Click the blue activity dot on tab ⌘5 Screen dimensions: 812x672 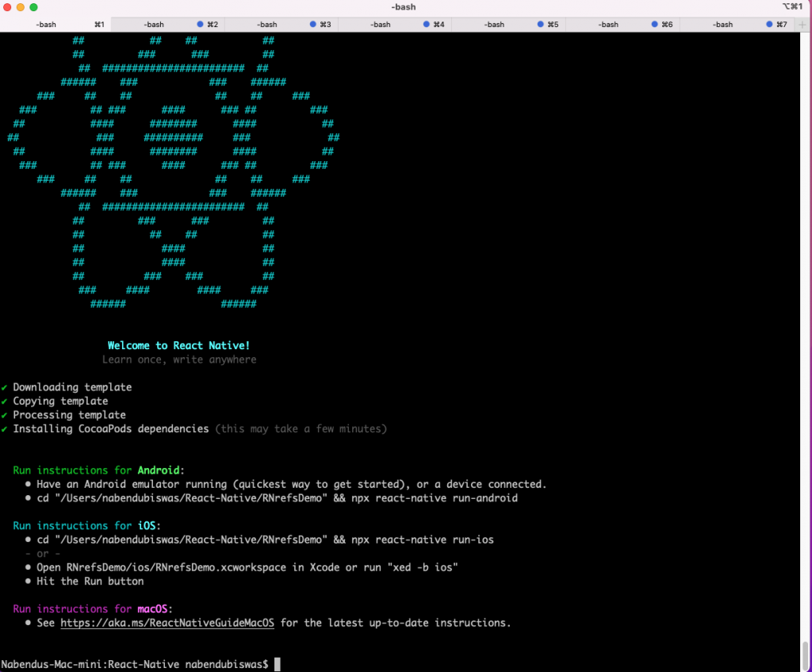[540, 25]
